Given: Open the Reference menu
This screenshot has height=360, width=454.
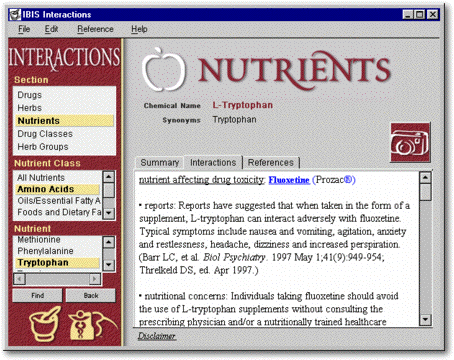Looking at the screenshot, I should pyautogui.click(x=95, y=29).
